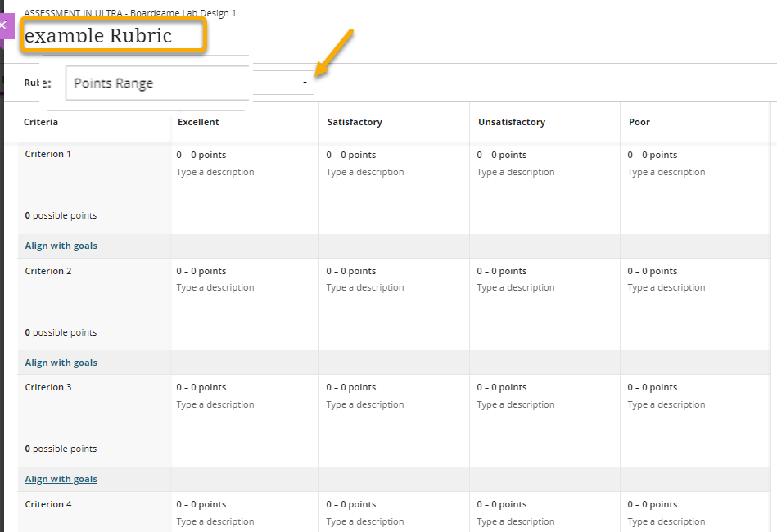
Task: Edit the Satisfactory column header
Action: point(354,121)
